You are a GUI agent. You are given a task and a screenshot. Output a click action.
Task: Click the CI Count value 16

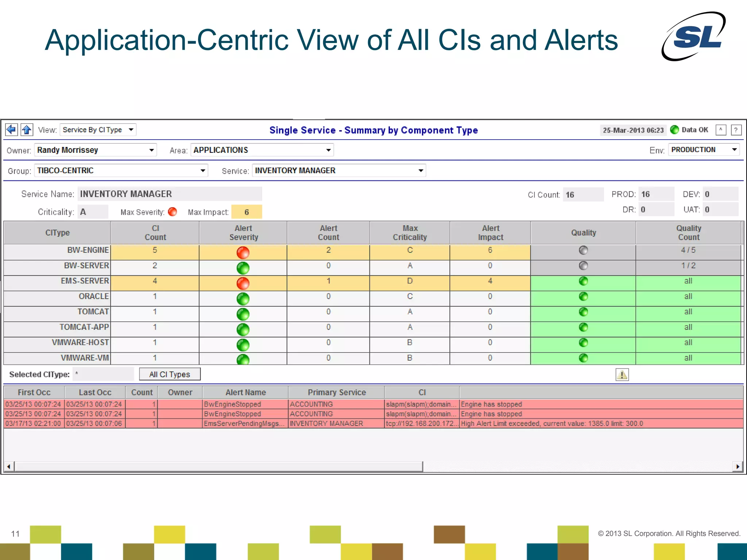click(x=583, y=194)
